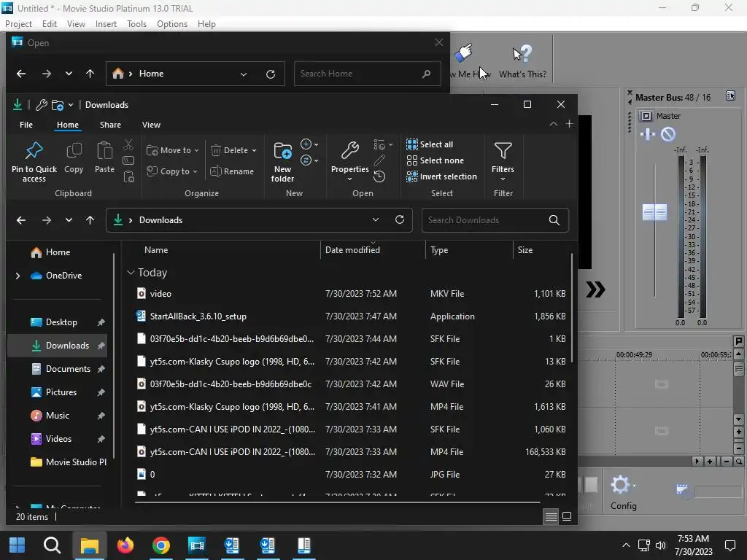The height and width of the screenshot is (560, 747).
Task: Click the Cut scissors icon
Action: 128,144
